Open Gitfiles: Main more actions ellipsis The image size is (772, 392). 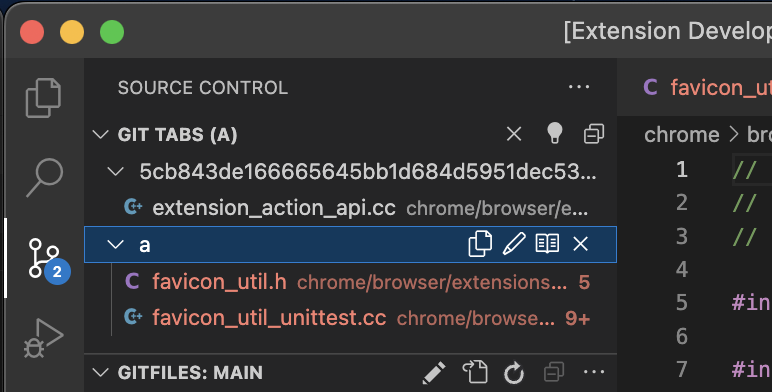point(594,372)
